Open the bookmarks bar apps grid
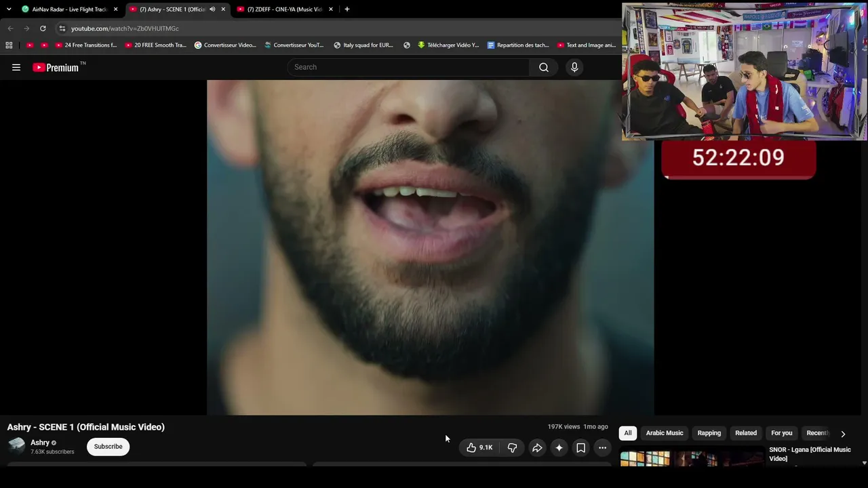The image size is (868, 488). [9, 45]
